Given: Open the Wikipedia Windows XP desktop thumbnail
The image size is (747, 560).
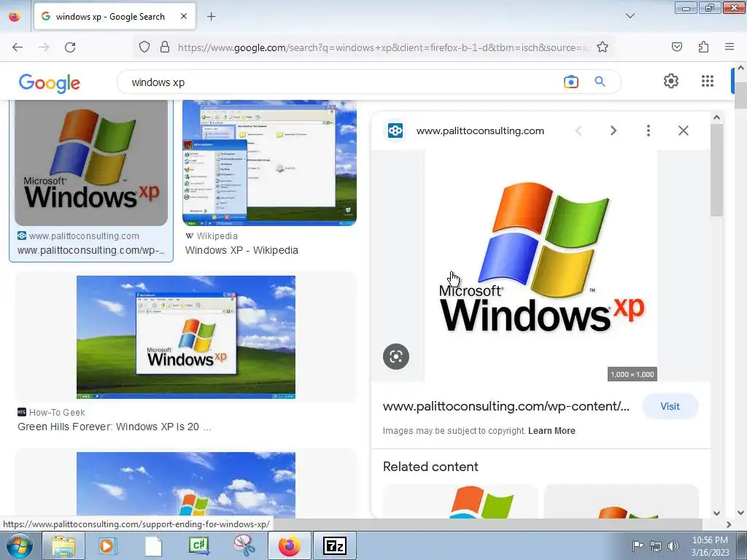Looking at the screenshot, I should (x=270, y=163).
